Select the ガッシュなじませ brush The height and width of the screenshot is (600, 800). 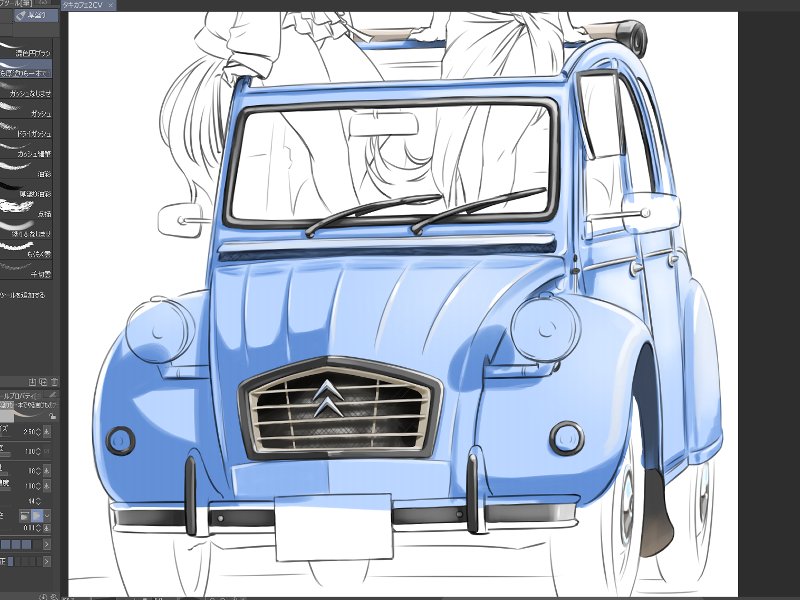[26, 89]
